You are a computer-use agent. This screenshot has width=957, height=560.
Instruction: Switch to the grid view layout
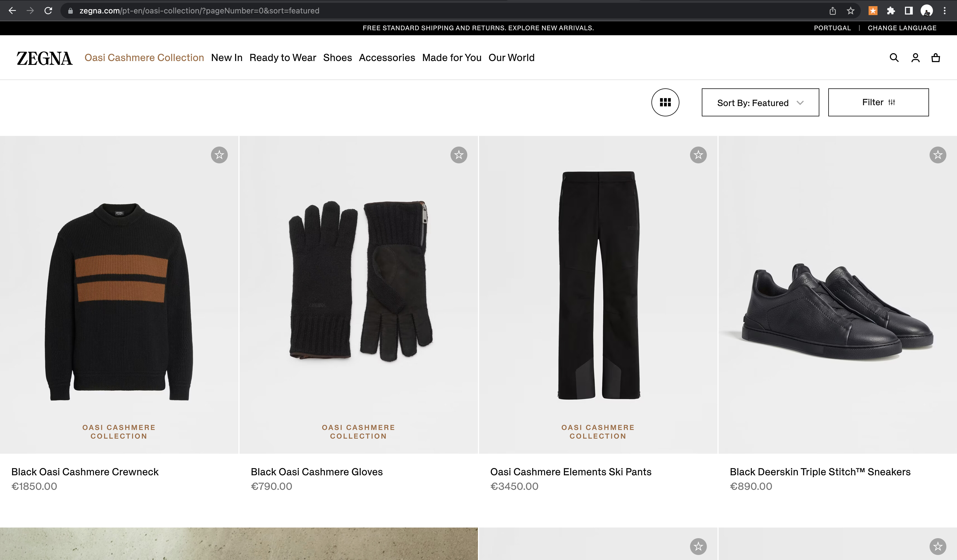[665, 102]
